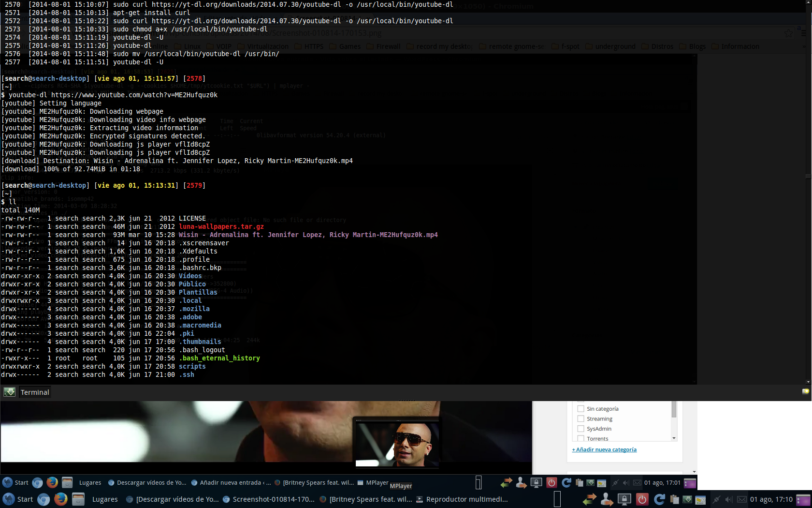Click the scripts directory name in terminal

192,366
